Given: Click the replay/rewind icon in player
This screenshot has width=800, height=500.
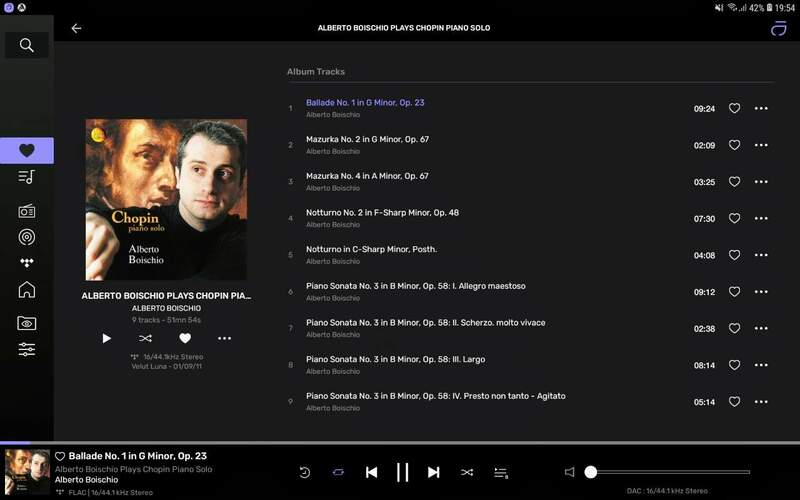Looking at the screenshot, I should tap(305, 472).
